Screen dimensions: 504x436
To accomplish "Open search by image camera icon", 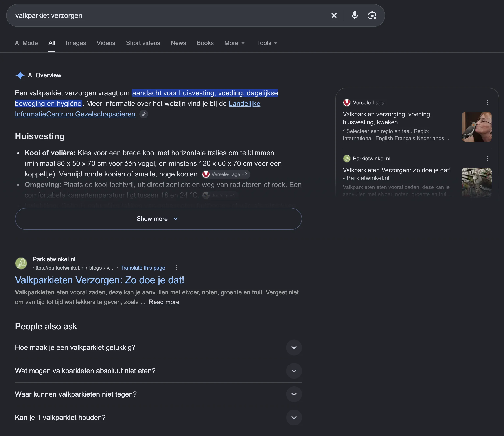I will coord(372,16).
